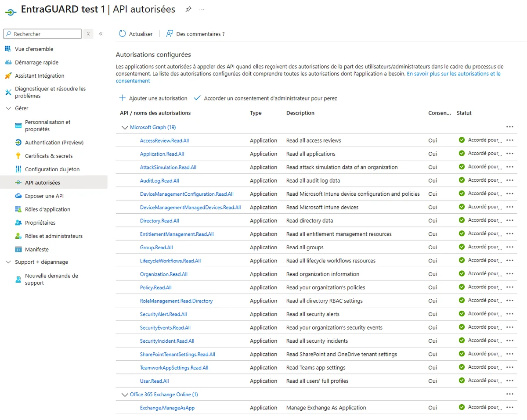Click granted status check for Policy.Read.All
The width and height of the screenshot is (527, 420).
click(462, 287)
